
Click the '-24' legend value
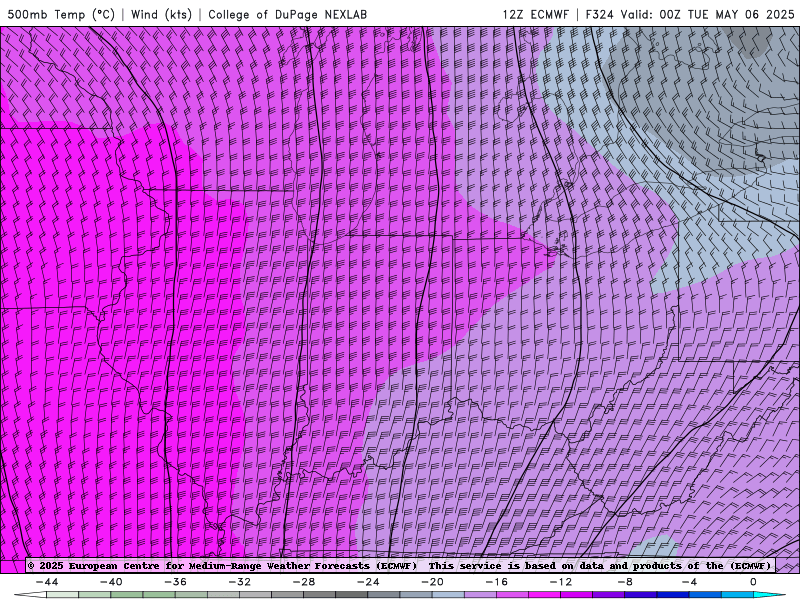tap(368, 582)
